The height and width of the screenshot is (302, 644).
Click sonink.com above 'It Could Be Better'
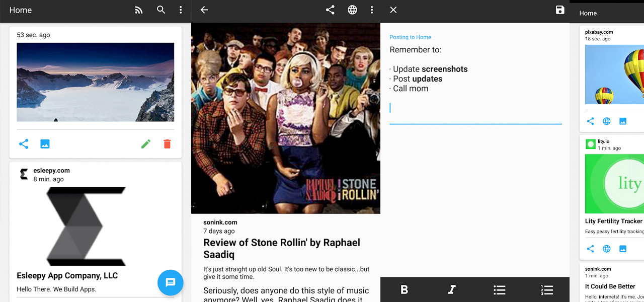tap(598, 269)
